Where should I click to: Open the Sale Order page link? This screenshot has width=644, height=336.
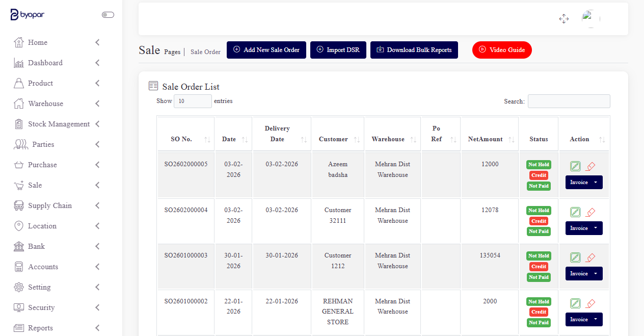click(205, 51)
